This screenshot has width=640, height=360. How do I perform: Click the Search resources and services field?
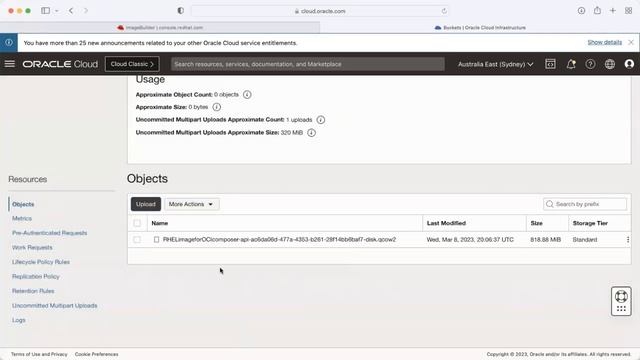[x=308, y=64]
